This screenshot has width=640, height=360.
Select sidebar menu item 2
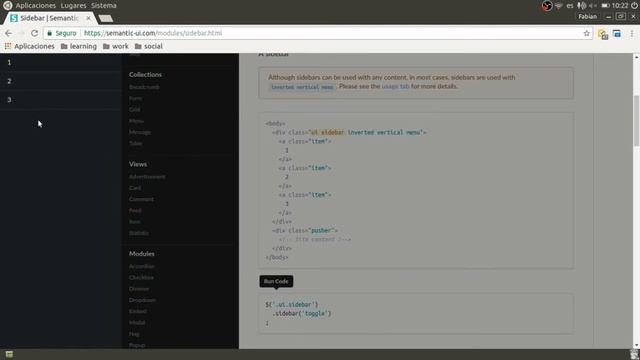pyautogui.click(x=61, y=81)
